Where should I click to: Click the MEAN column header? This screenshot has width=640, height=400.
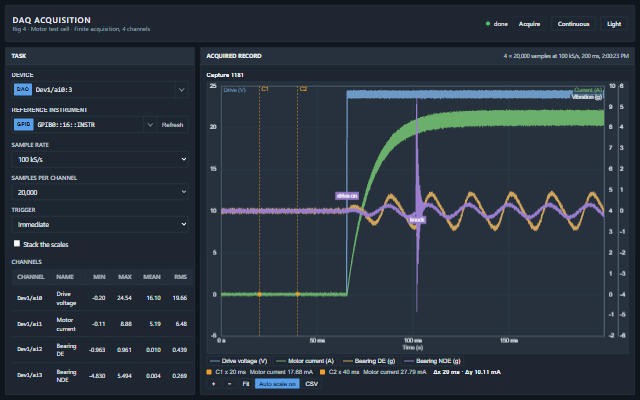(x=152, y=277)
